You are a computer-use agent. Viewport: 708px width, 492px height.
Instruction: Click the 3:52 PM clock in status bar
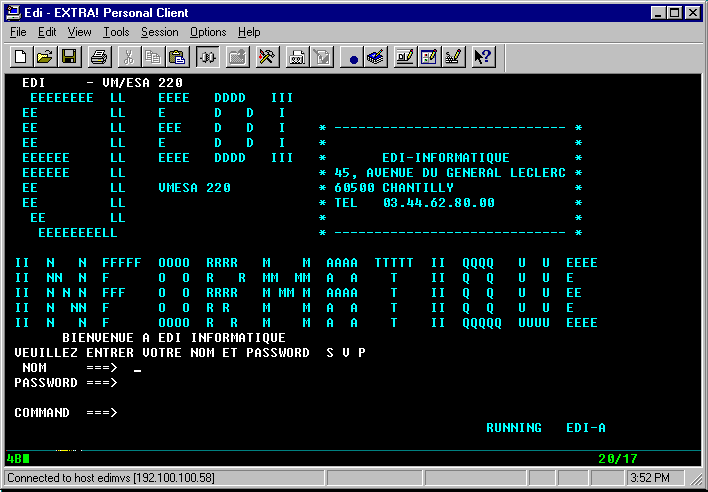click(x=662, y=478)
